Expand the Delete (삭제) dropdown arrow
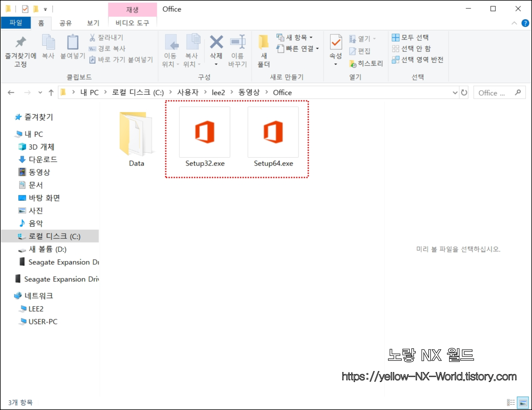This screenshot has width=532, height=410. [216, 64]
